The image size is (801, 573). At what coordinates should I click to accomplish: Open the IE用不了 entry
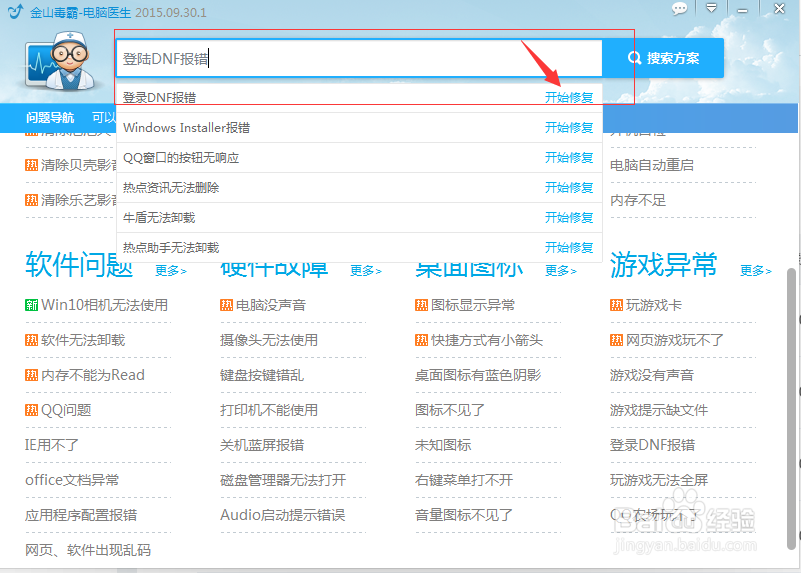coord(52,445)
